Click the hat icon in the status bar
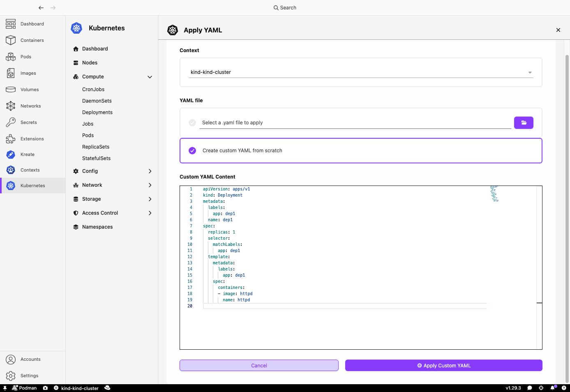The image size is (570, 392). 107,388
